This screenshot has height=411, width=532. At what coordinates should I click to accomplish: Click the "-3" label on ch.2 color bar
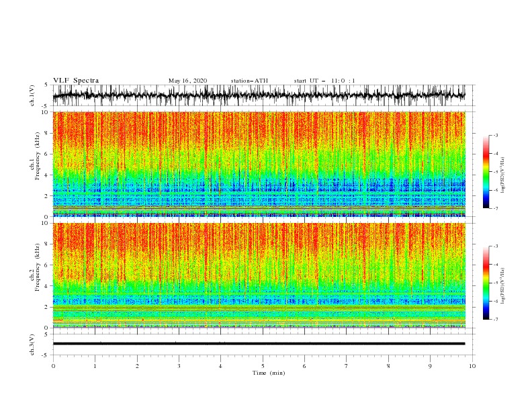[x=496, y=246]
